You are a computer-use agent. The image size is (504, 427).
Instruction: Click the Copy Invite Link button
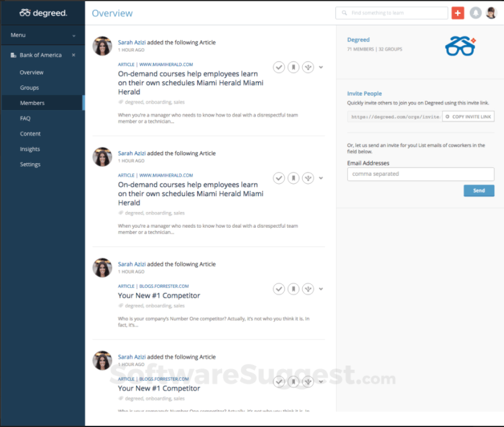pos(468,116)
